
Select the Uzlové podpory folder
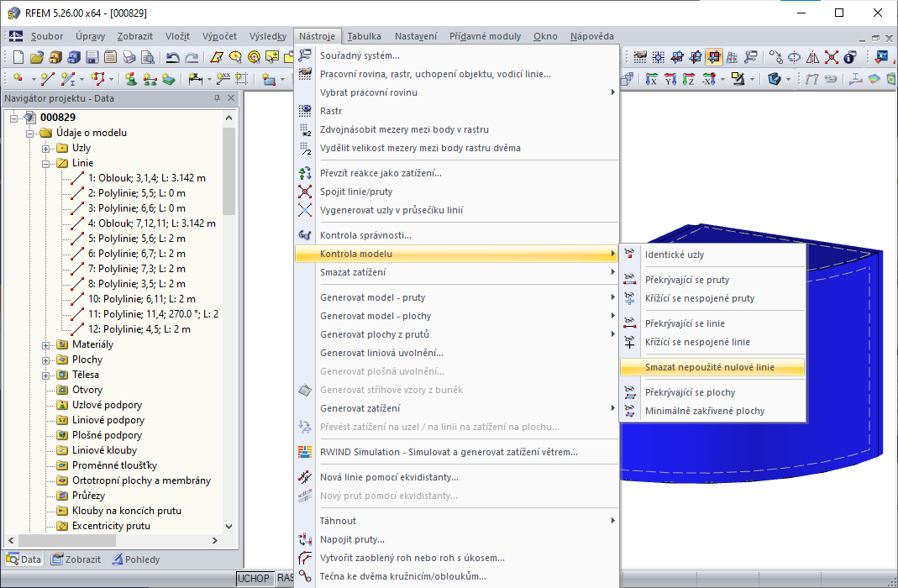tap(107, 405)
